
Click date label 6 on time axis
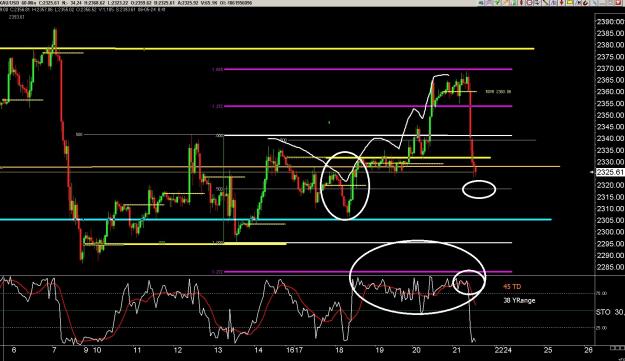coord(14,350)
